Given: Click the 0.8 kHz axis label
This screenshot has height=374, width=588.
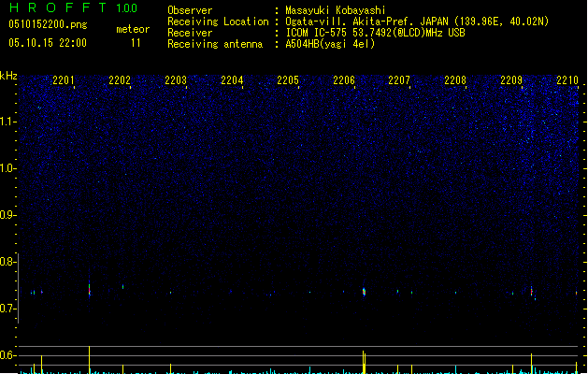Looking at the screenshot, I should [7, 262].
